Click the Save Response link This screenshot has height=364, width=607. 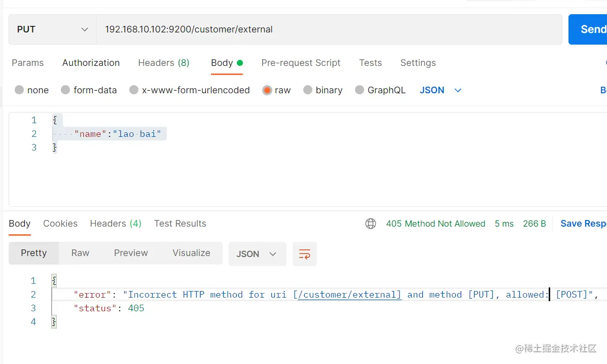click(x=584, y=224)
